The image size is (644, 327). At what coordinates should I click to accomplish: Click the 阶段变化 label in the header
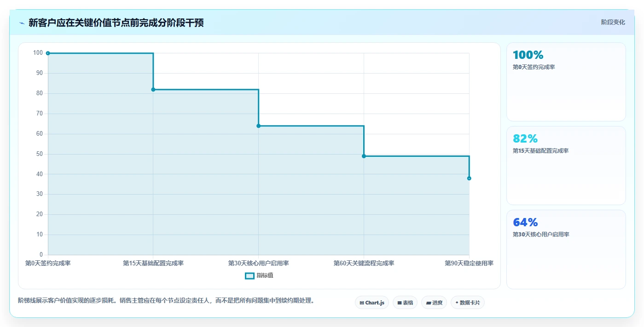[x=613, y=22]
